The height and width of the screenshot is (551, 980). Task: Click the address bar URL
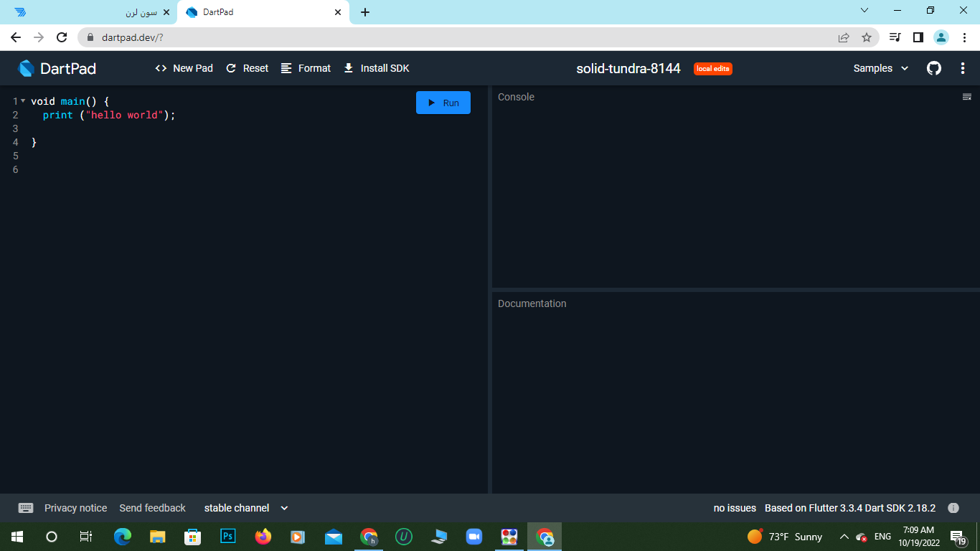click(x=133, y=37)
